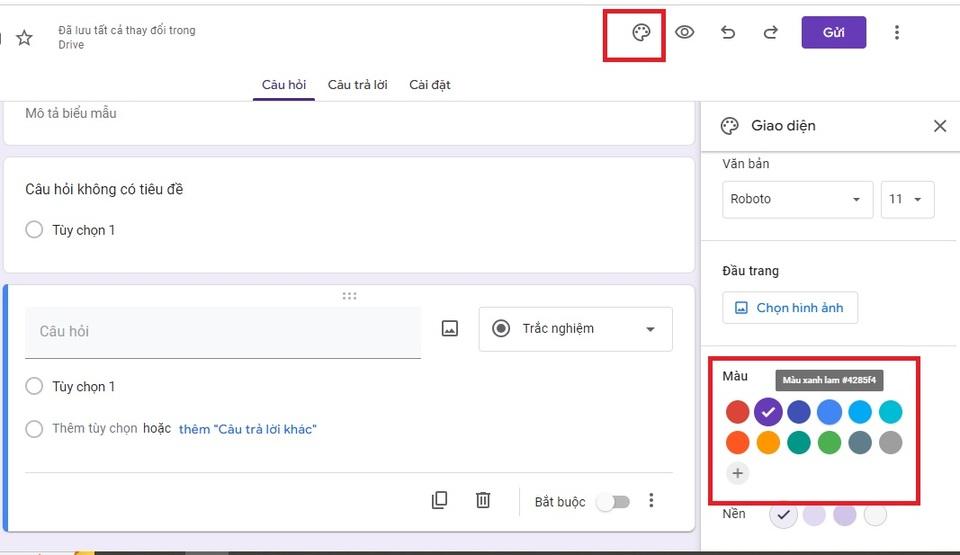The width and height of the screenshot is (960, 555).
Task: Open the more options menu beside Gửi
Action: coord(896,33)
